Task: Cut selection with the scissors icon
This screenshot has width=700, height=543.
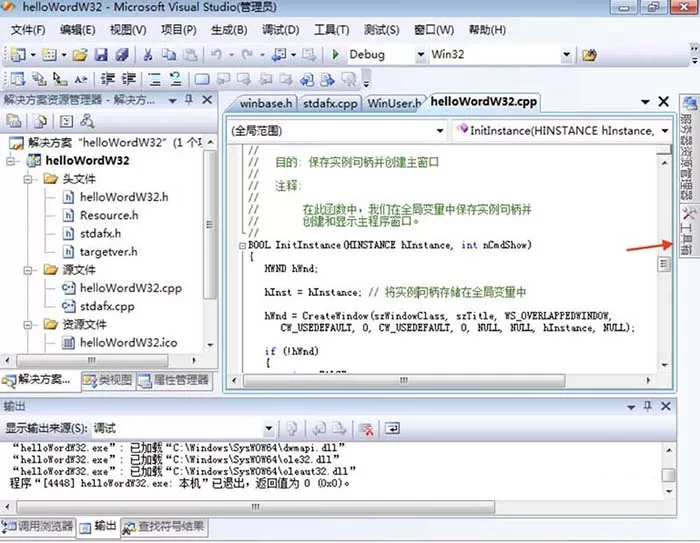Action: (148, 55)
